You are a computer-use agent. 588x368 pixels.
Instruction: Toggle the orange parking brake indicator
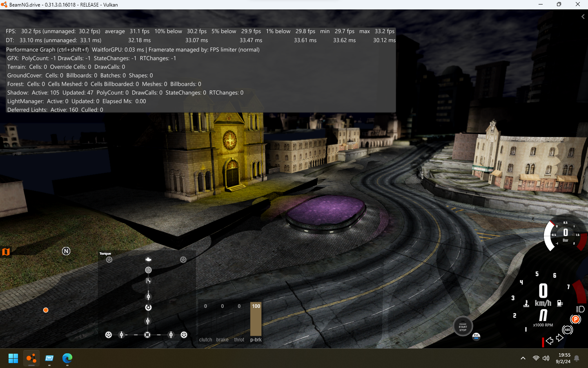click(575, 319)
